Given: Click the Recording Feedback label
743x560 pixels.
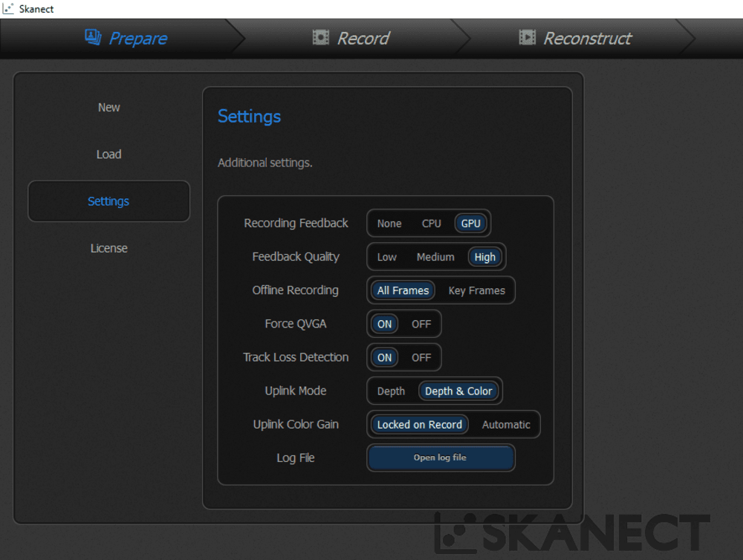Looking at the screenshot, I should coord(296,223).
